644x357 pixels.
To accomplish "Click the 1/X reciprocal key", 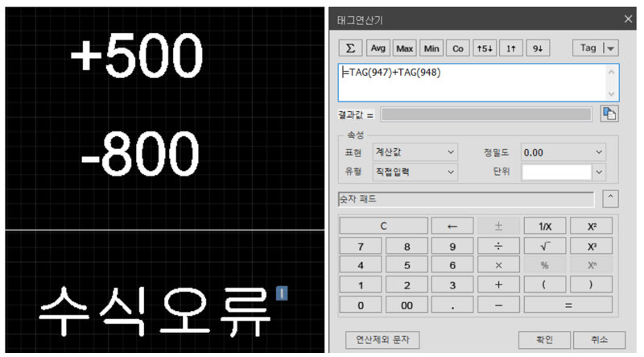I will click(545, 226).
